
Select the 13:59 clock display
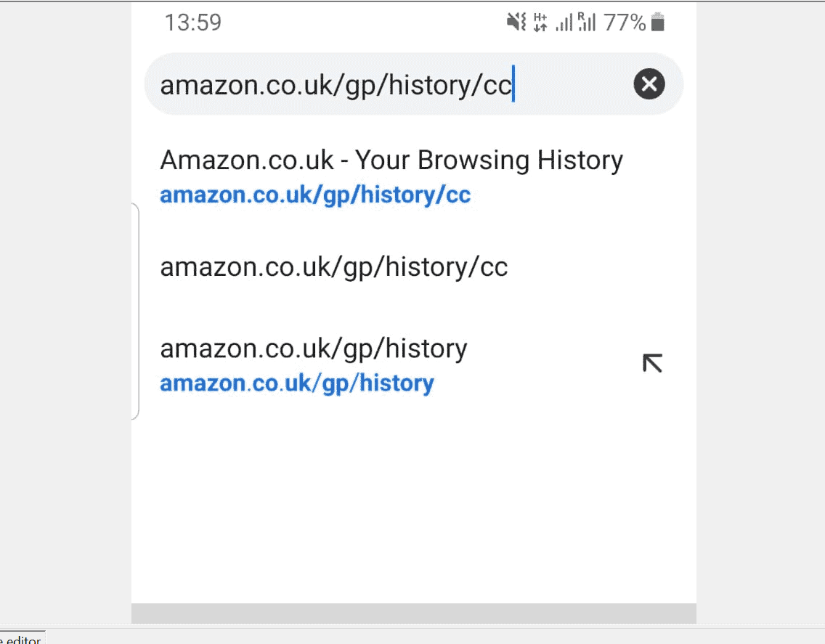pyautogui.click(x=192, y=23)
